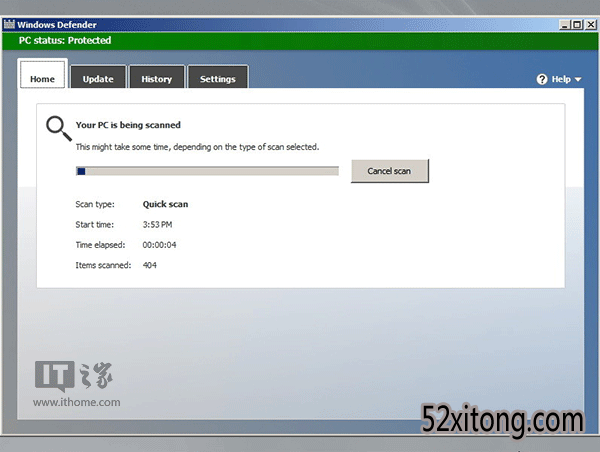Click the 'Time elapsed:' label

tap(100, 245)
